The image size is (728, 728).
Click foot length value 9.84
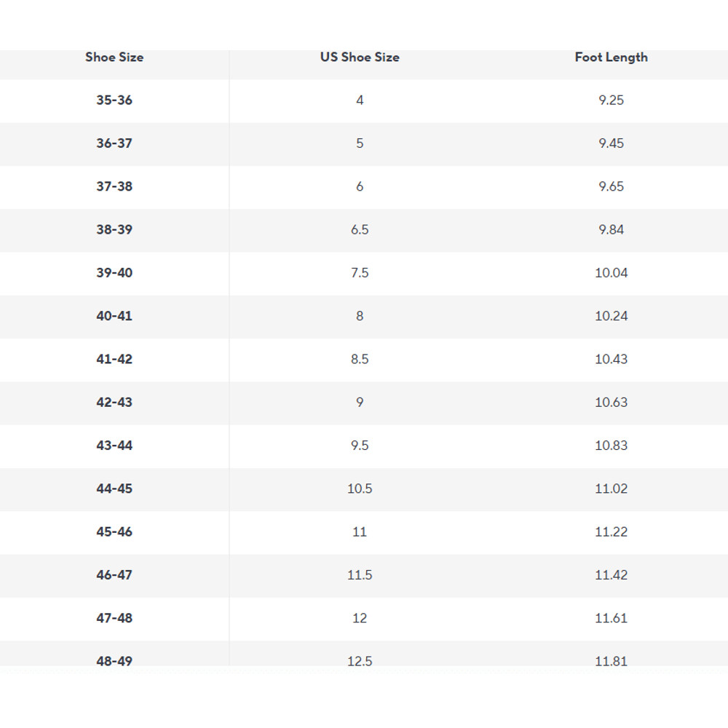pos(611,230)
